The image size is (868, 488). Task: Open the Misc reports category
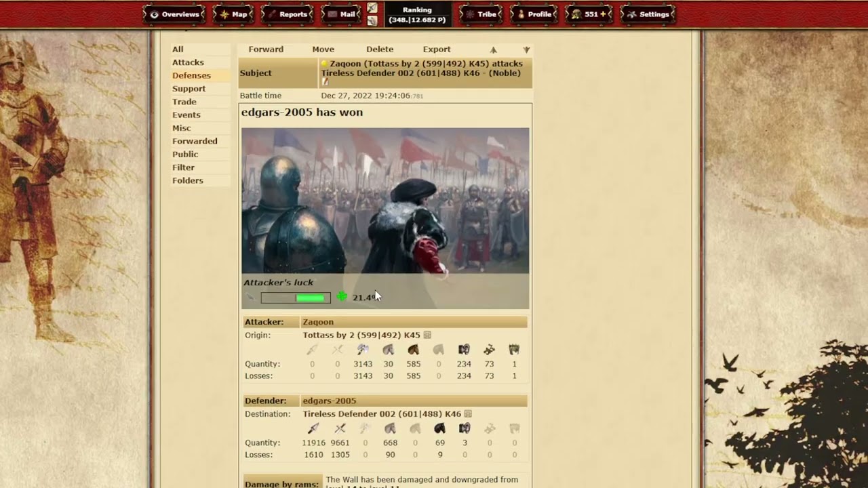click(182, 128)
